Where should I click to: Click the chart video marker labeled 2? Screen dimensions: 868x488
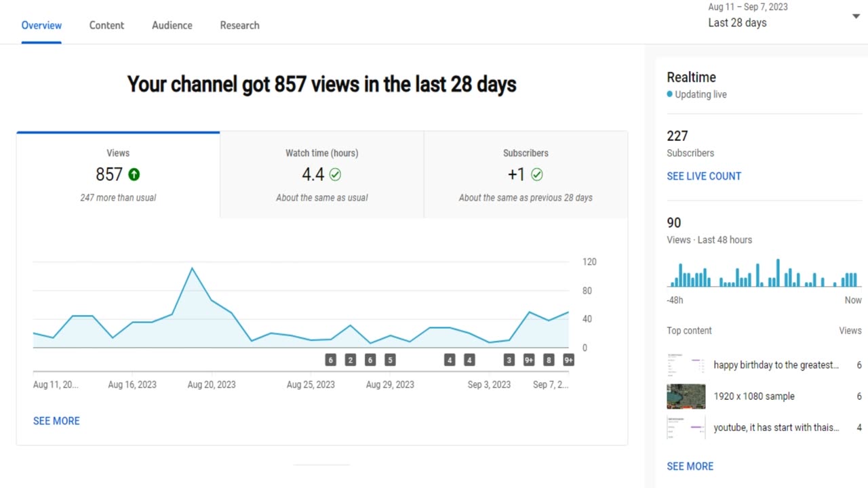351,360
